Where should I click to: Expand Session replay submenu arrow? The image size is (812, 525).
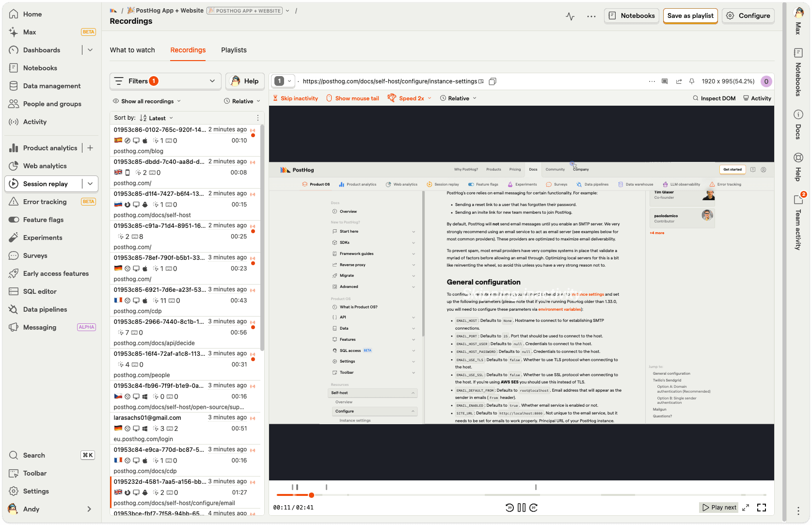(x=90, y=184)
